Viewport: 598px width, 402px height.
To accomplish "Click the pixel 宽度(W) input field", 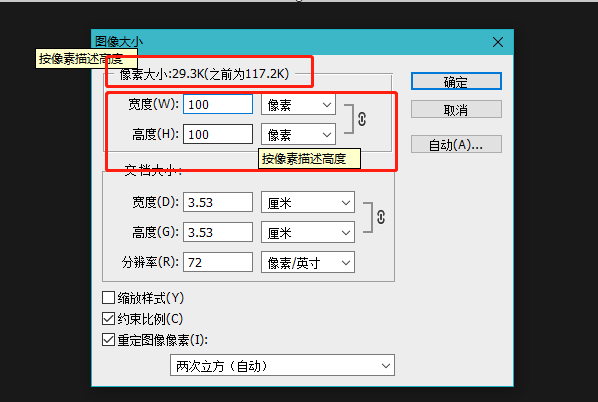I will click(x=218, y=104).
